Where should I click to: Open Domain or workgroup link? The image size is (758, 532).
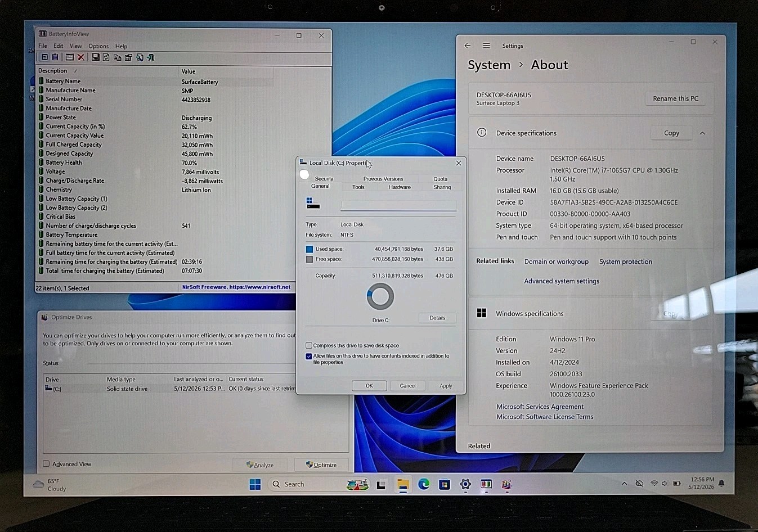pos(557,262)
